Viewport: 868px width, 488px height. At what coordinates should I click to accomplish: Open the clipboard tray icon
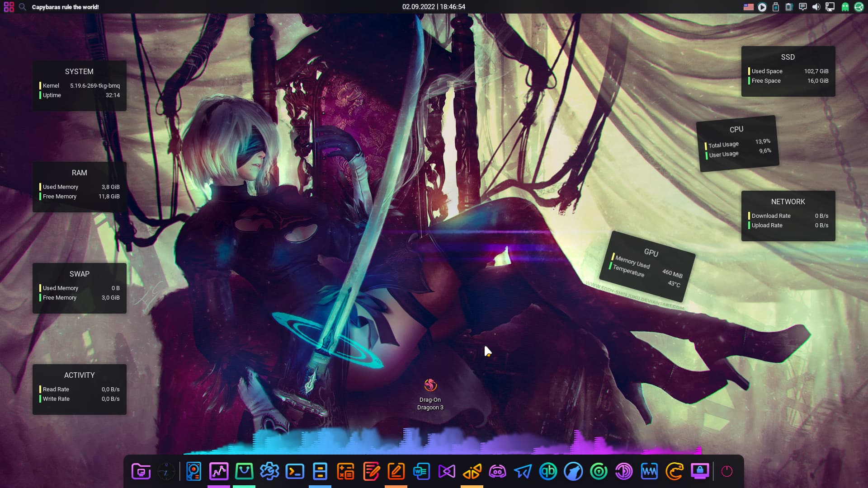[x=789, y=7]
